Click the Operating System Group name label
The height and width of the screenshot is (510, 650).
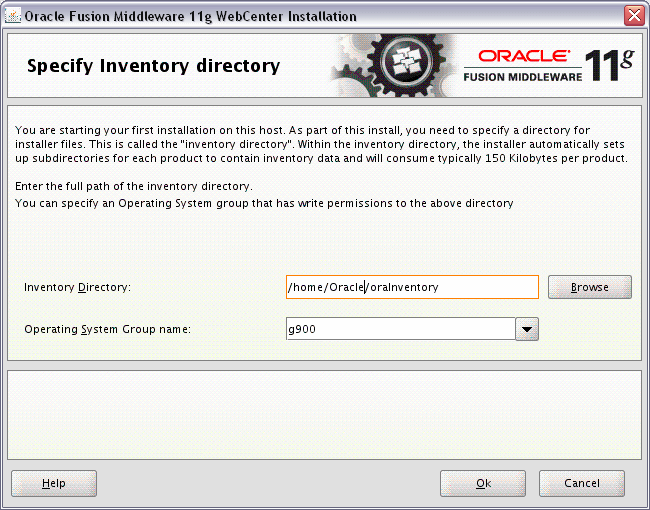[108, 329]
